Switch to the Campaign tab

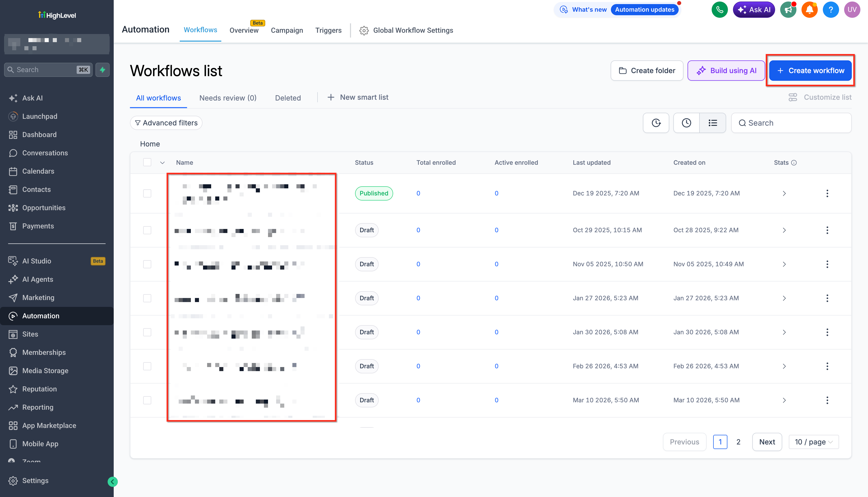pyautogui.click(x=287, y=30)
